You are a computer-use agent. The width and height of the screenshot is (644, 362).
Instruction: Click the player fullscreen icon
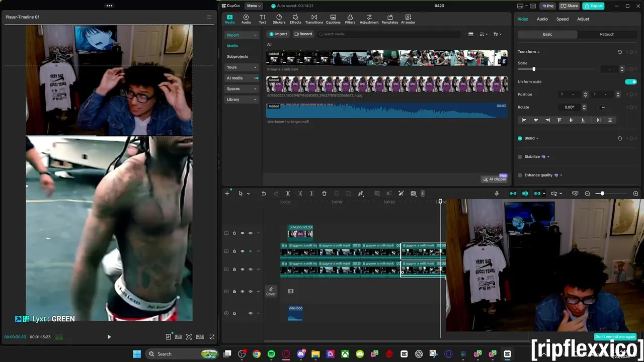coord(212,337)
